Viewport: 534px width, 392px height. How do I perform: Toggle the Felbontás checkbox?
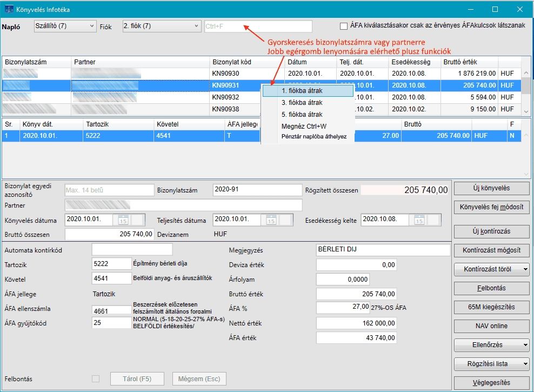coord(96,378)
